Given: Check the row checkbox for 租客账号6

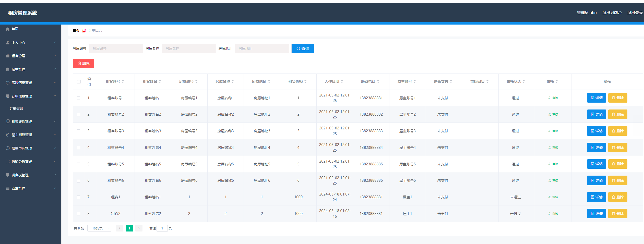Looking at the screenshot, I should coord(79,181).
